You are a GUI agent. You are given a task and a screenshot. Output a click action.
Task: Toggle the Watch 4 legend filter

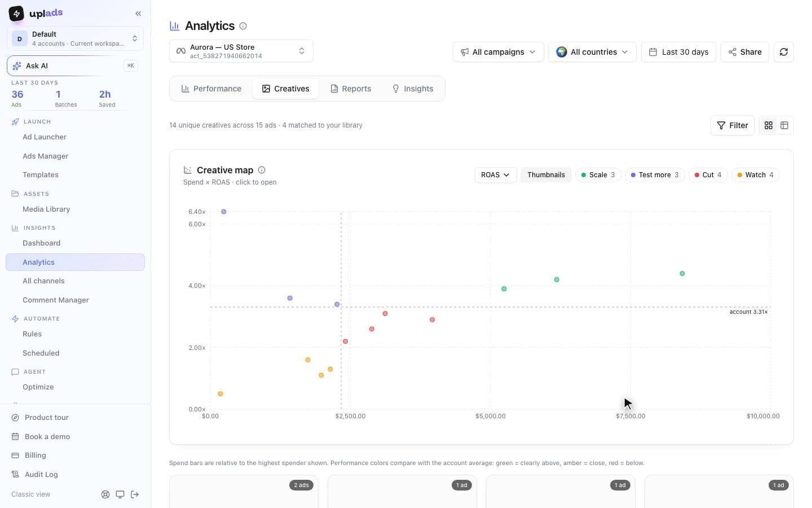pos(756,175)
